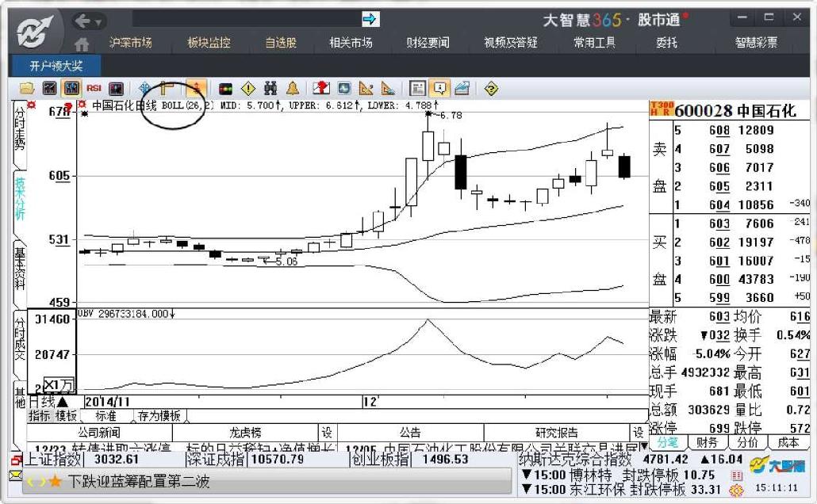Click the 指标 模板 tab
Image resolution: width=817 pixels, height=504 pixels.
pos(53,416)
